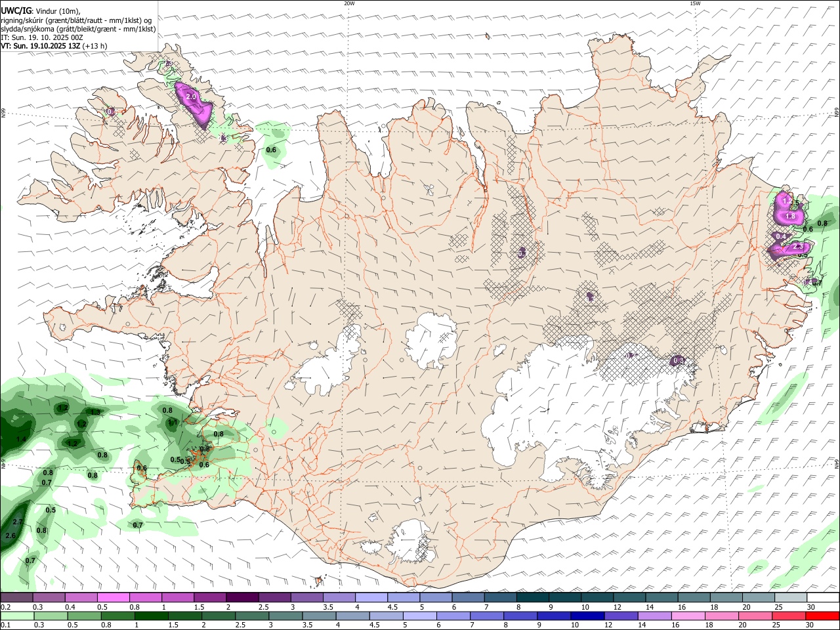The image size is (840, 630).
Task: Click the '0.1' label under the bottom legend row
Action: [5, 625]
